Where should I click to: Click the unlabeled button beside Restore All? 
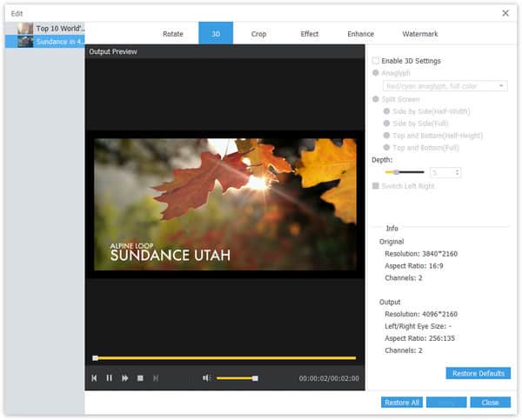(x=446, y=402)
